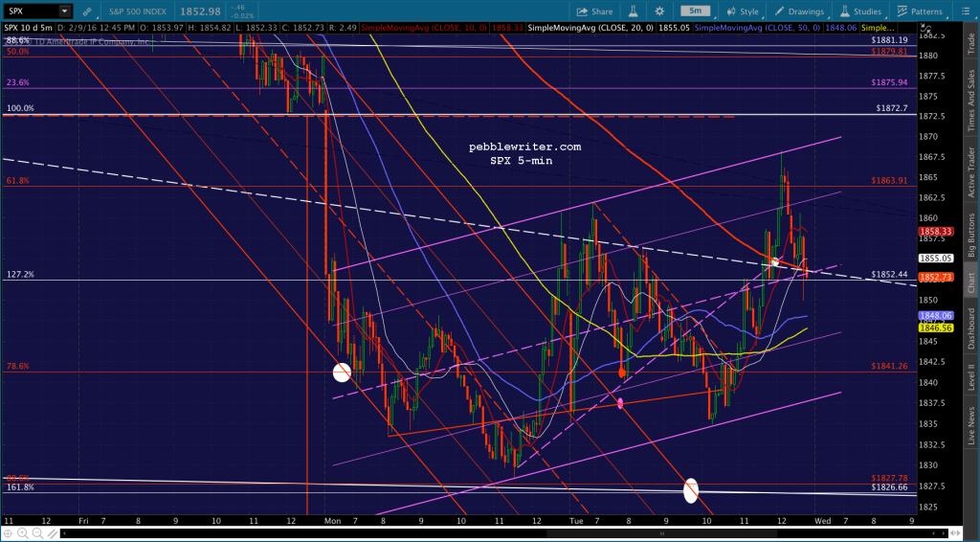Viewport: 980px width, 542px height.
Task: Click the zoom out magnifier icon
Action: [x=35, y=533]
